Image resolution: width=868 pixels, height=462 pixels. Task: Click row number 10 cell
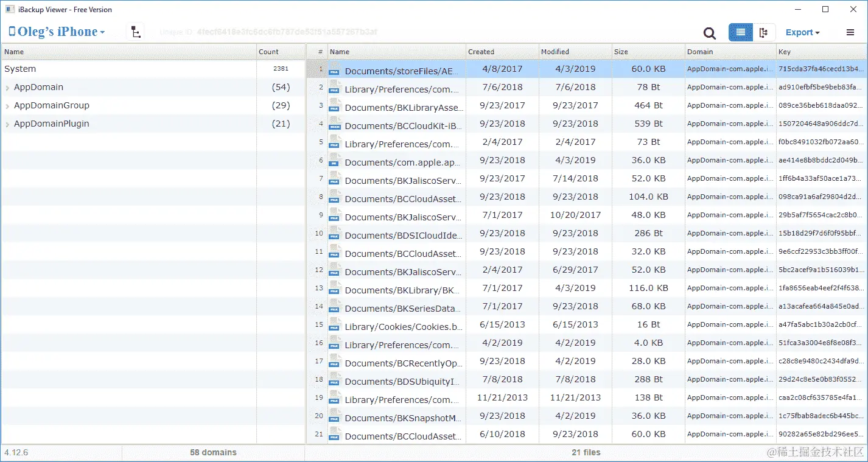pyautogui.click(x=317, y=233)
